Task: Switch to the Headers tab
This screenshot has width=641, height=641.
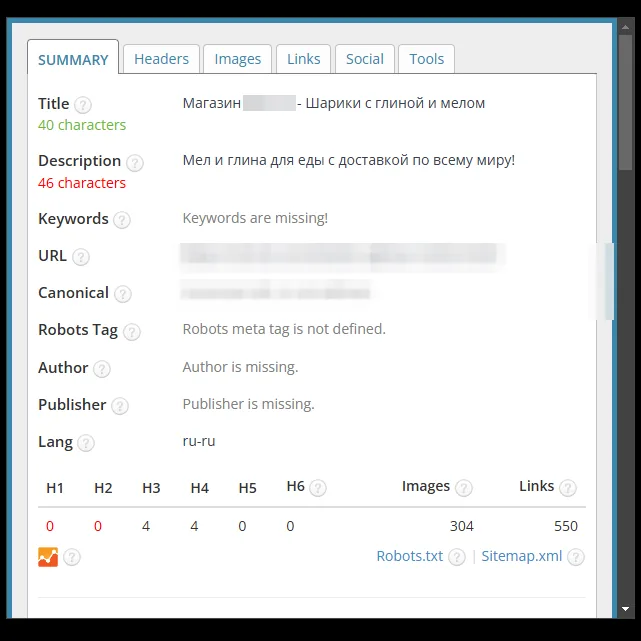Action: pyautogui.click(x=161, y=59)
